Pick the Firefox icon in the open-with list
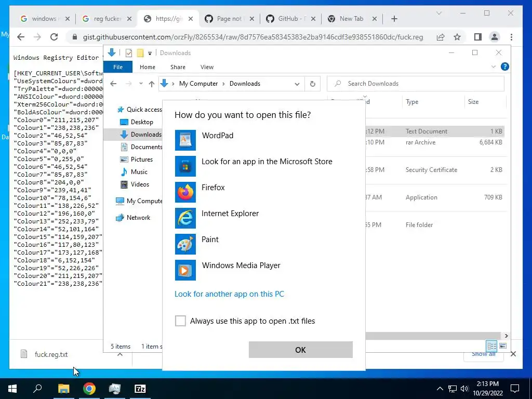This screenshot has width=532, height=399. [x=185, y=192]
